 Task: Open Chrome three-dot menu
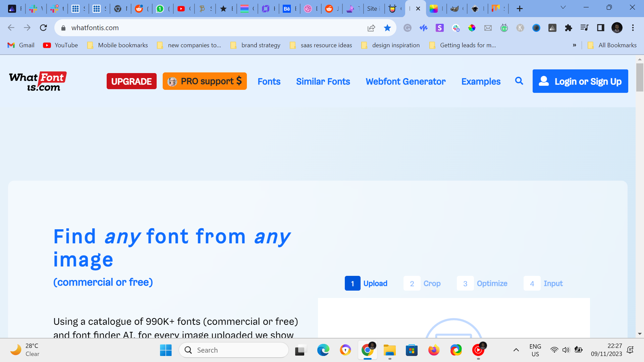tap(633, 28)
